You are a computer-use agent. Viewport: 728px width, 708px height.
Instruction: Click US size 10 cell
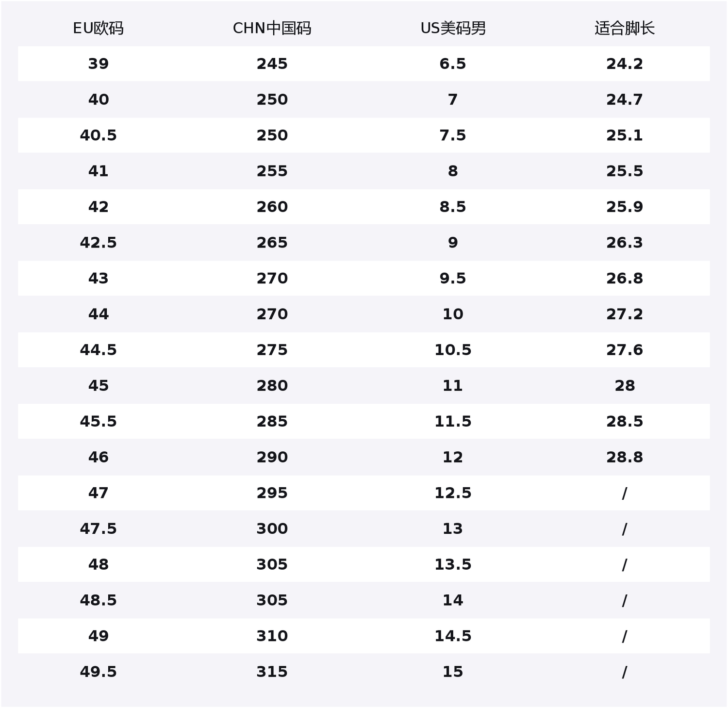tap(453, 314)
